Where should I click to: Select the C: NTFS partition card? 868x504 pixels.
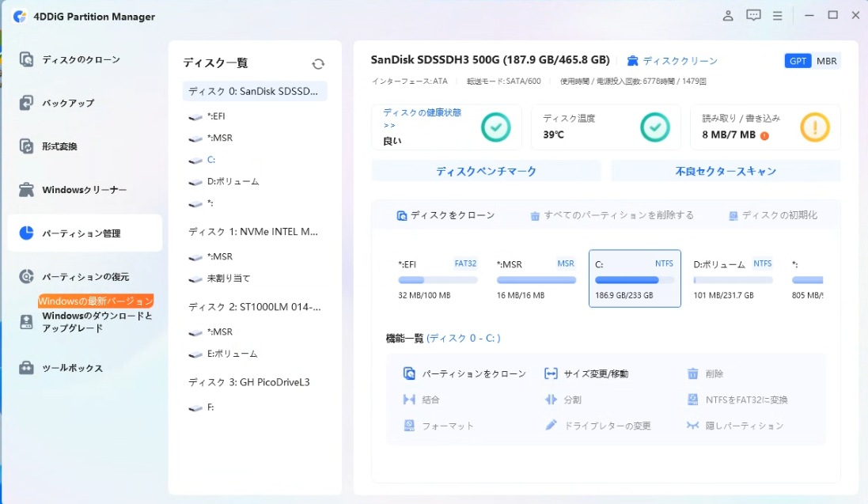point(635,279)
